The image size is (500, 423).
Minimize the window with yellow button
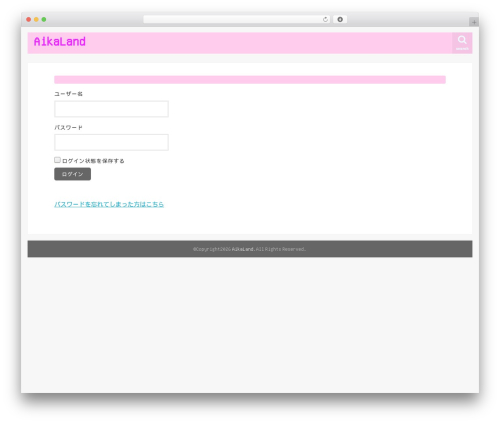coord(36,19)
